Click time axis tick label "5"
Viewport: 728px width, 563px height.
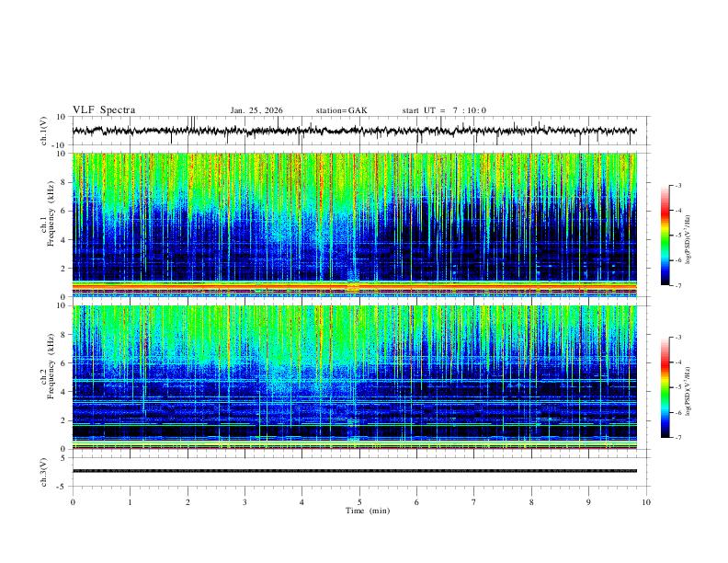pos(359,502)
